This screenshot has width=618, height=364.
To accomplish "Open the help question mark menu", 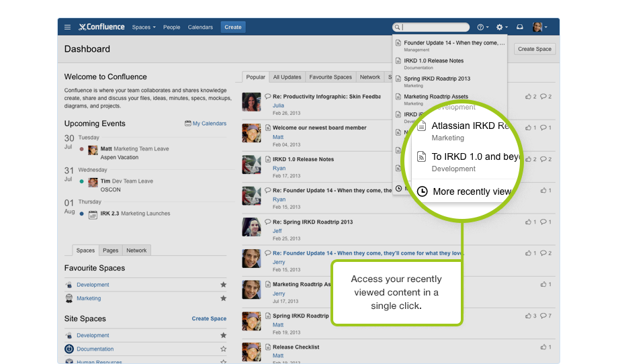I will click(482, 27).
